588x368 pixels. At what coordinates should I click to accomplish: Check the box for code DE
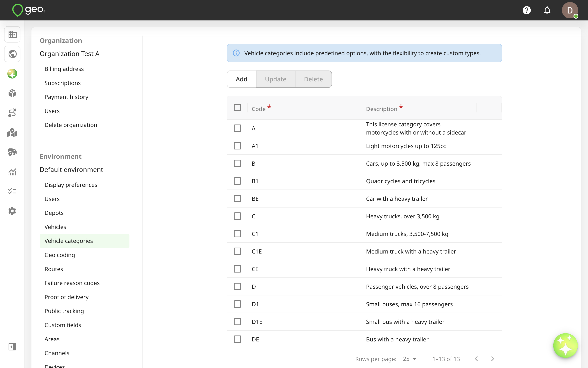237,339
